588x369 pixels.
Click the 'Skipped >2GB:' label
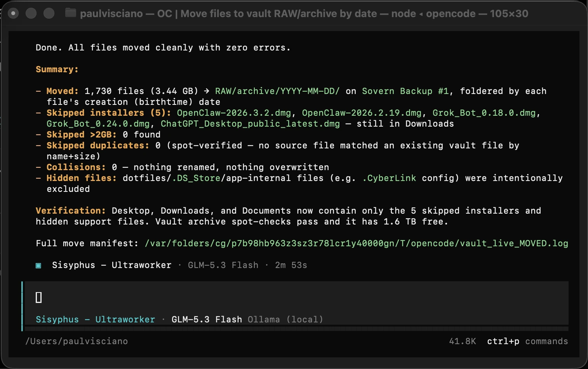coord(82,134)
